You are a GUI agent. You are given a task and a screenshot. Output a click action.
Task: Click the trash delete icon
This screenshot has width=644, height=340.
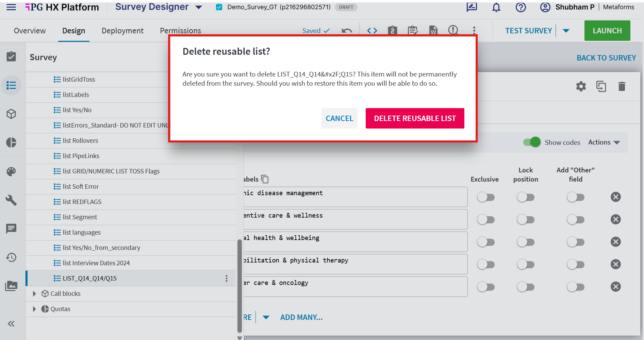[x=622, y=86]
